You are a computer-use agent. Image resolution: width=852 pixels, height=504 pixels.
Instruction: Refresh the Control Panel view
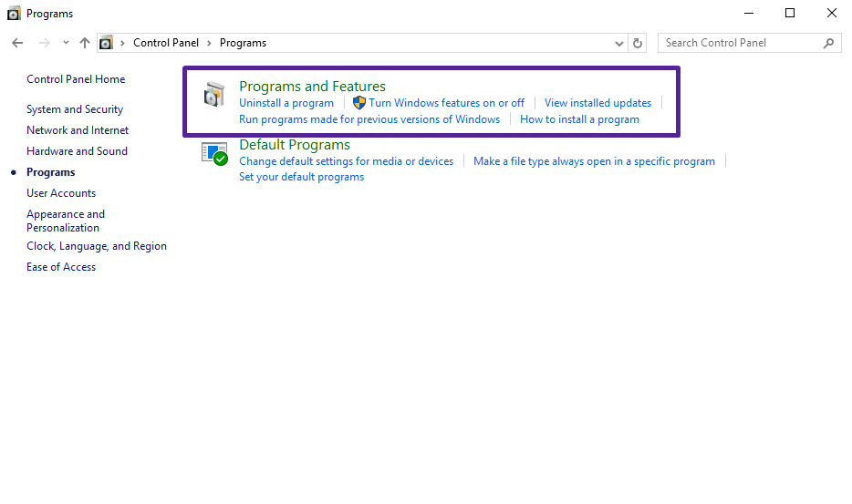(x=638, y=43)
